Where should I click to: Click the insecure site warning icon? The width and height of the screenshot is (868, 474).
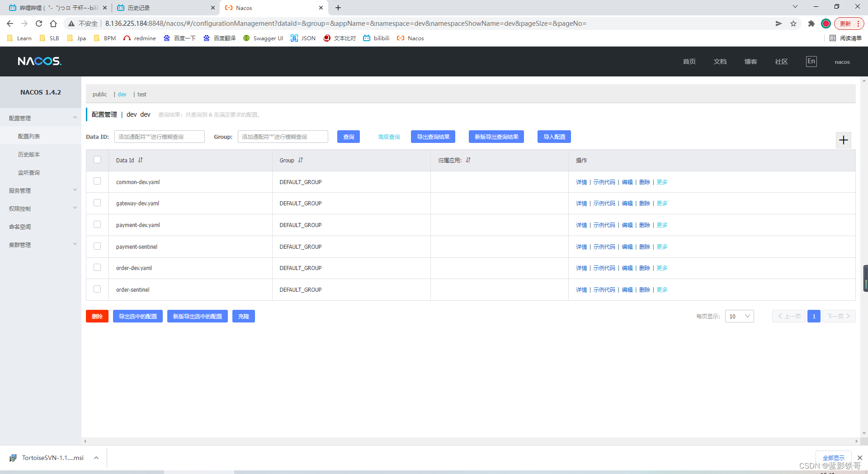[x=71, y=24]
